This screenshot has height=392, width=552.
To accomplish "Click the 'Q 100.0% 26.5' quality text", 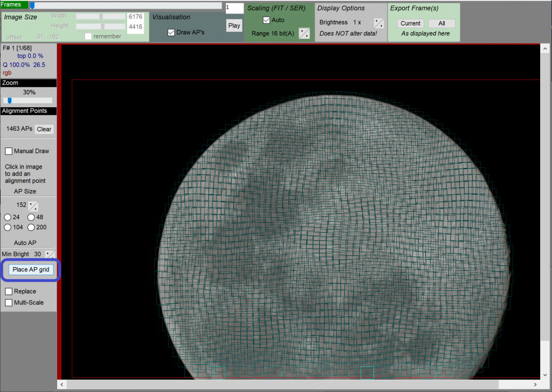I will tap(24, 65).
